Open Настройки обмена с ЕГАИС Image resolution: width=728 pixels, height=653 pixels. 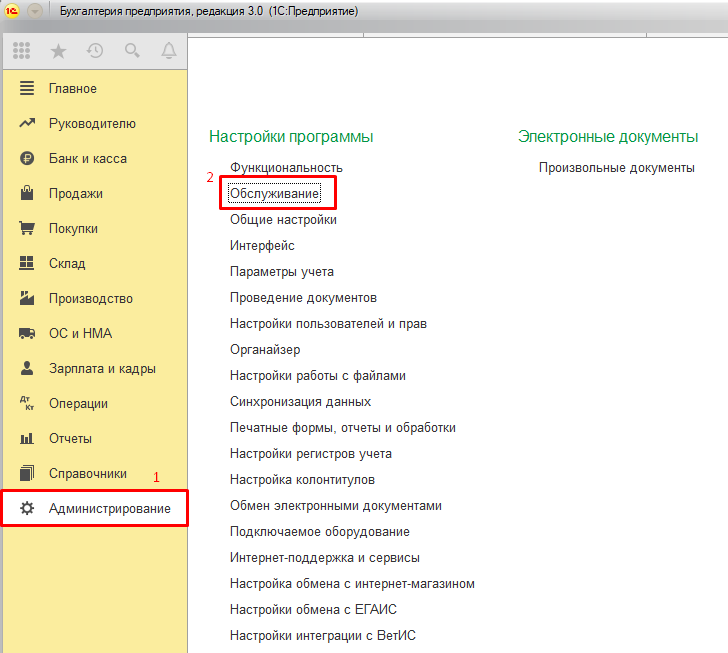click(313, 609)
